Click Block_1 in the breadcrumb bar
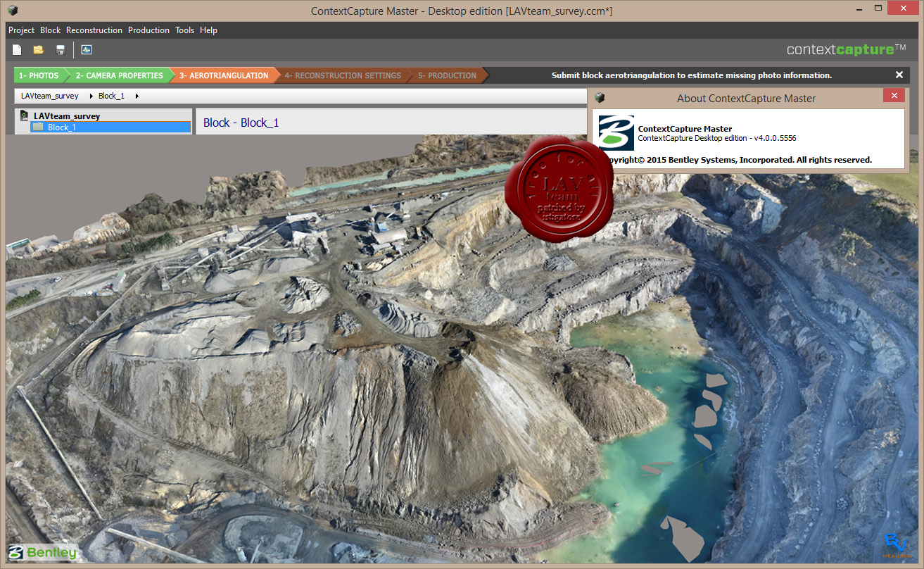The width and height of the screenshot is (924, 569). 111,96
